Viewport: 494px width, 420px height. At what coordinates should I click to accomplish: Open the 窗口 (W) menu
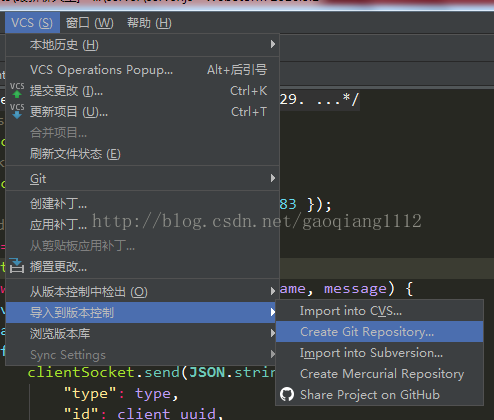[x=90, y=23]
